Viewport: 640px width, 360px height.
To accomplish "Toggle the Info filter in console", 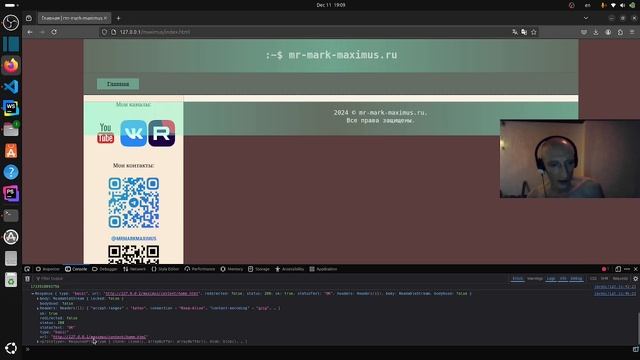I will [x=563, y=279].
